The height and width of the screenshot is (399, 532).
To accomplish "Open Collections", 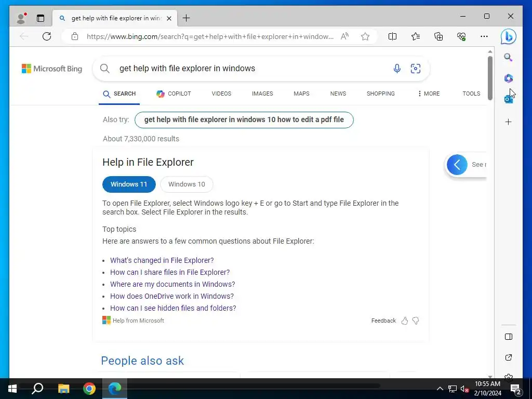I will tap(438, 36).
